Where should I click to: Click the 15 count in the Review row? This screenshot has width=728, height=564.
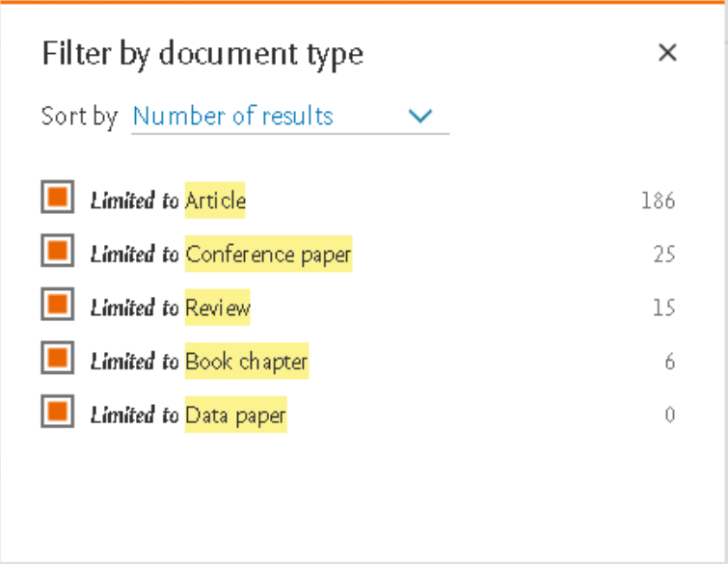pyautogui.click(x=662, y=309)
